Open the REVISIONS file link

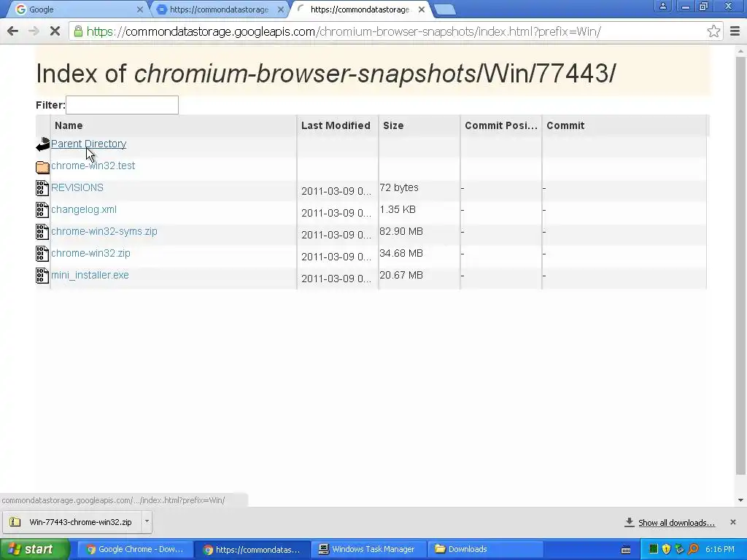[77, 187]
